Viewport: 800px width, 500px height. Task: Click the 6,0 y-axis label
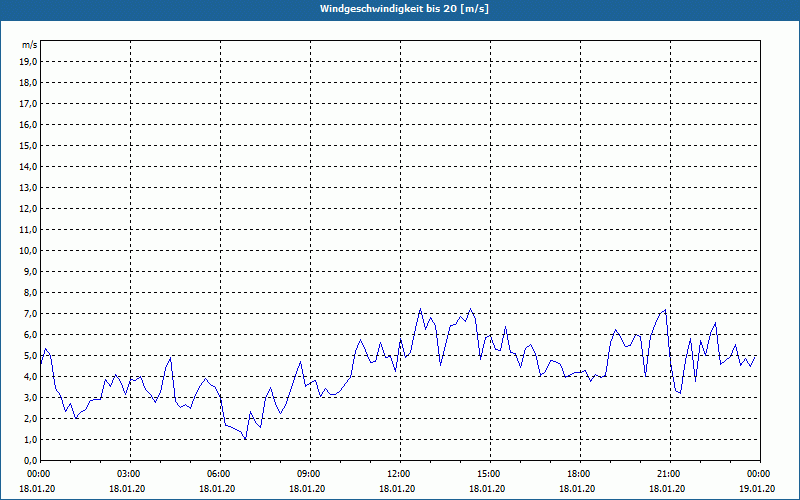click(30, 335)
